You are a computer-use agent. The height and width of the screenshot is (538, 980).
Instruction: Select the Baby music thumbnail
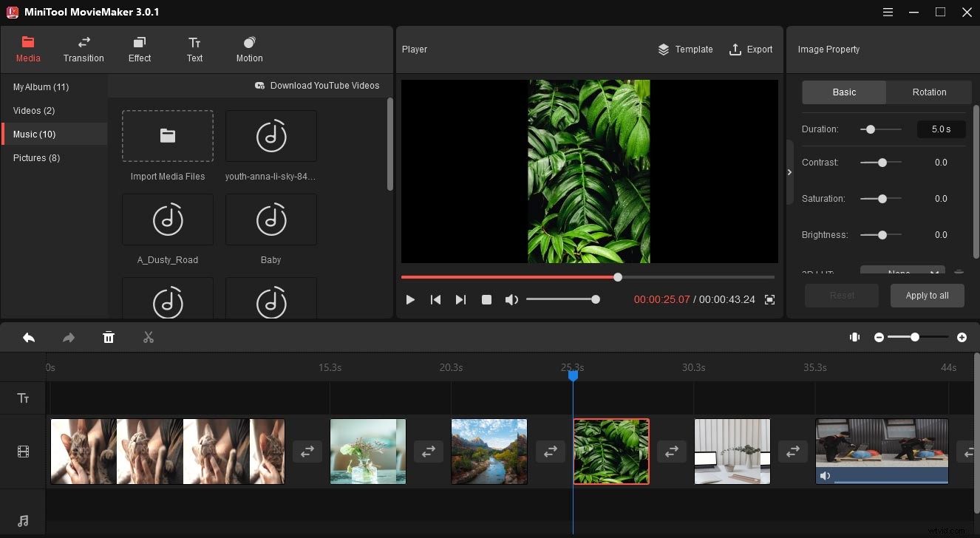click(x=270, y=219)
